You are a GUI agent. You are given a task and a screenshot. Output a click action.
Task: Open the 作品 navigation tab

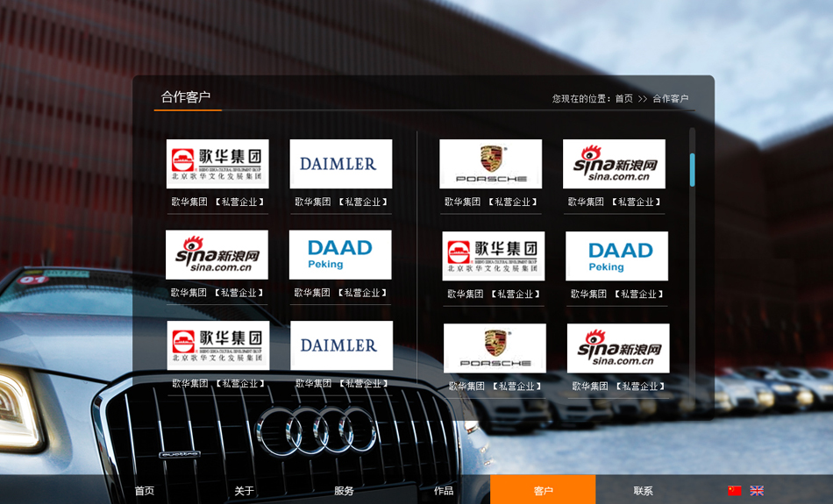pos(444,491)
